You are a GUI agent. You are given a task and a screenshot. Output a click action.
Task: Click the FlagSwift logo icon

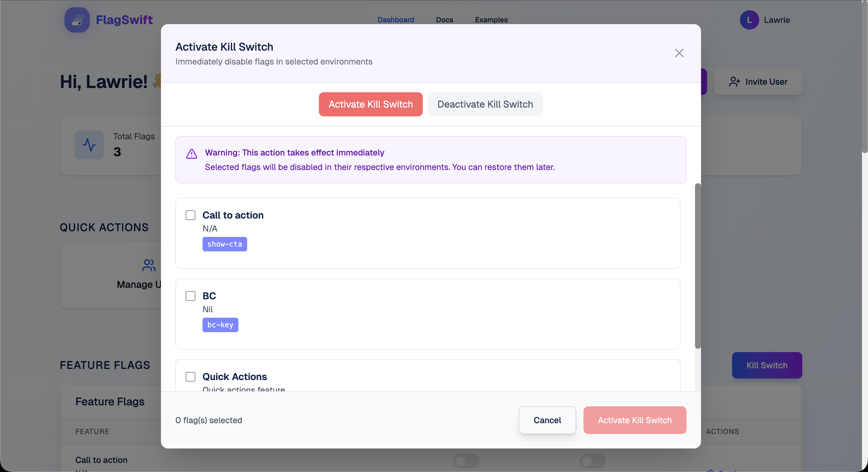pyautogui.click(x=77, y=20)
